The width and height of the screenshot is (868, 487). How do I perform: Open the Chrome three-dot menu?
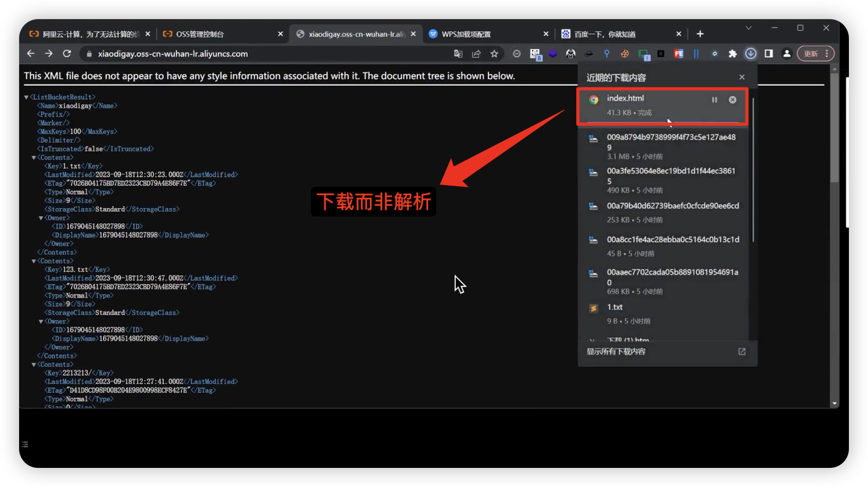point(827,54)
